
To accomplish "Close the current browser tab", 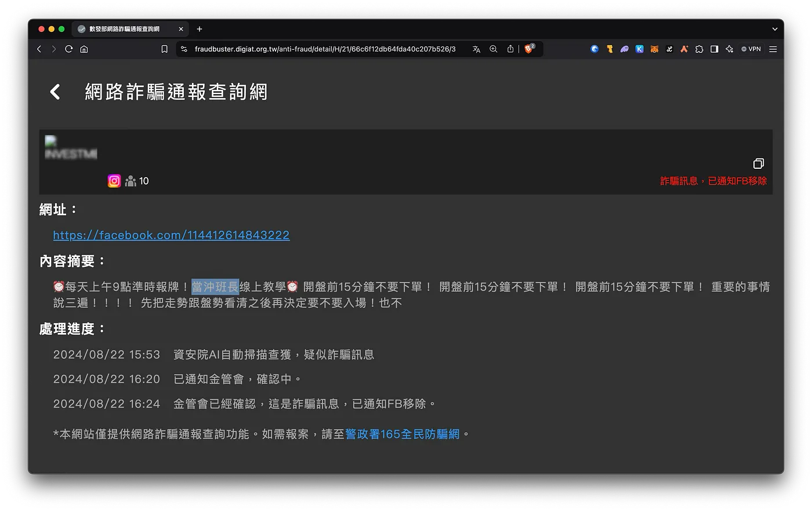I will coord(181,29).
